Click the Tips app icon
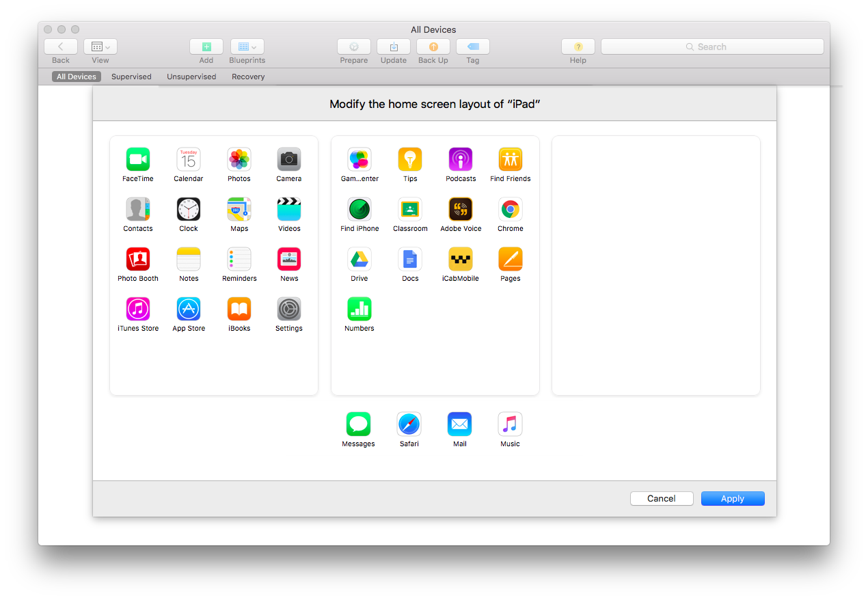Screen dimensions: 868x600 pyautogui.click(x=410, y=159)
